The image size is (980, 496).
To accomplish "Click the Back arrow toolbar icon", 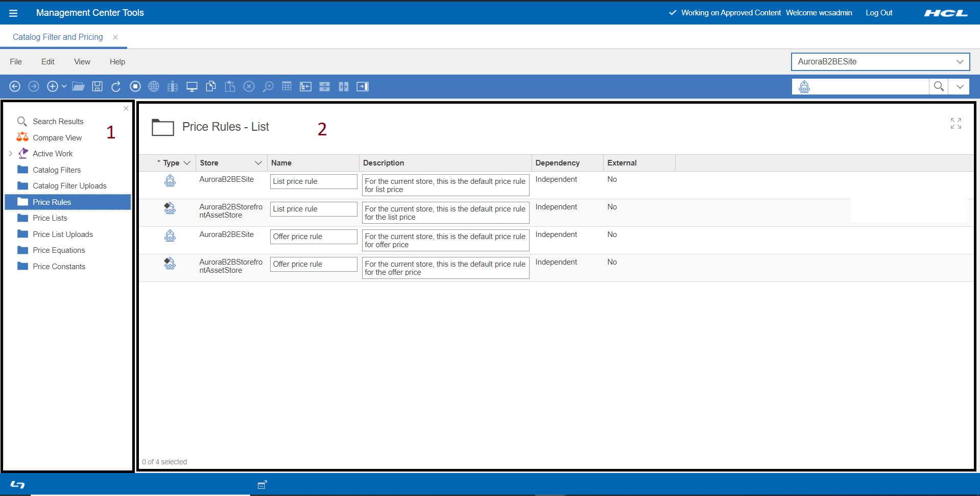I will (x=15, y=86).
